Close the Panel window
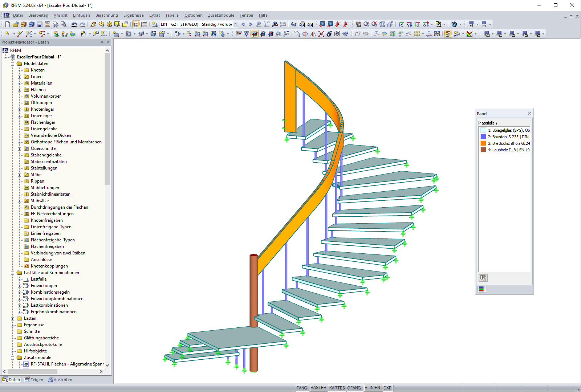Screen dimensions: 581x392 529,113
